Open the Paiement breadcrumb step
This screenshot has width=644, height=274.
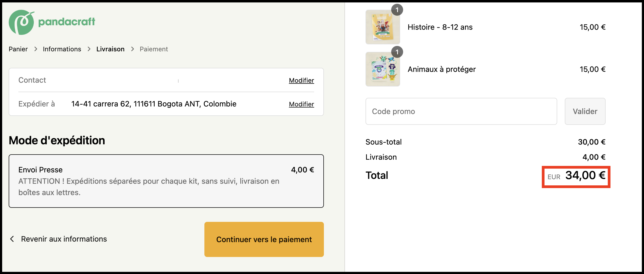click(x=154, y=49)
